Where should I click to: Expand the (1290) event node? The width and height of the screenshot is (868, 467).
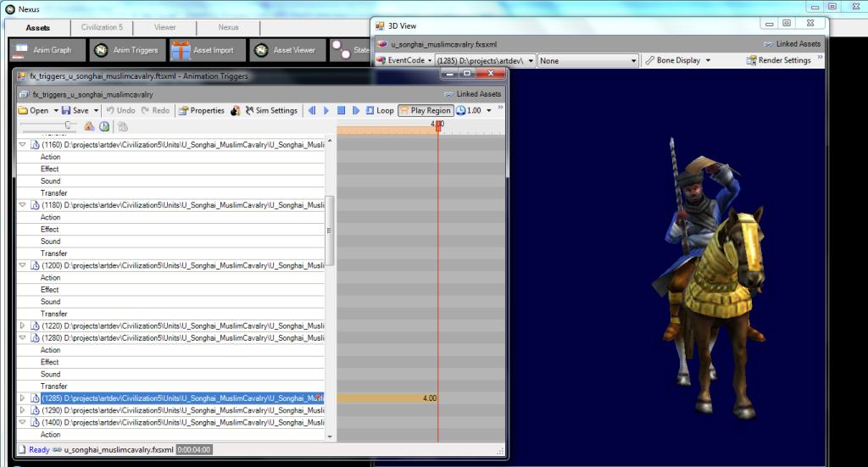click(x=23, y=410)
